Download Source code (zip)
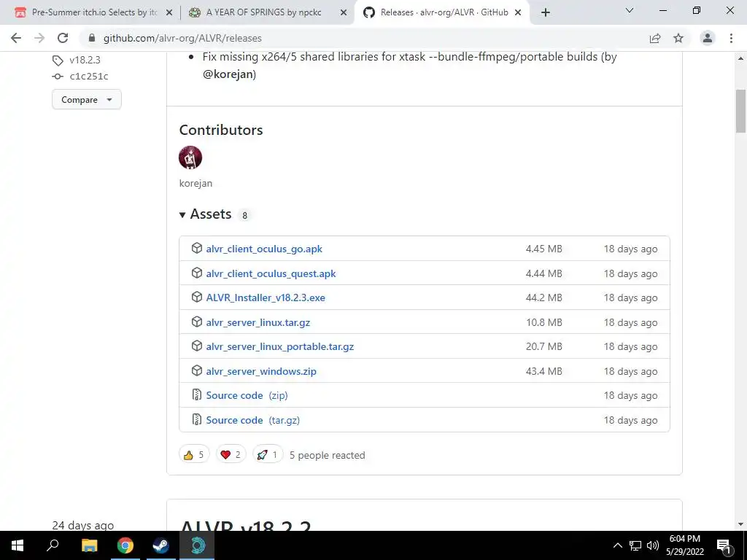The image size is (747, 560). 247,395
